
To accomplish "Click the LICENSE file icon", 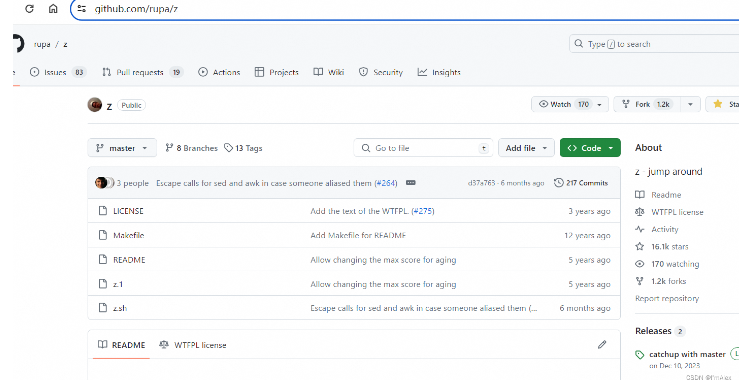I will tap(102, 210).
